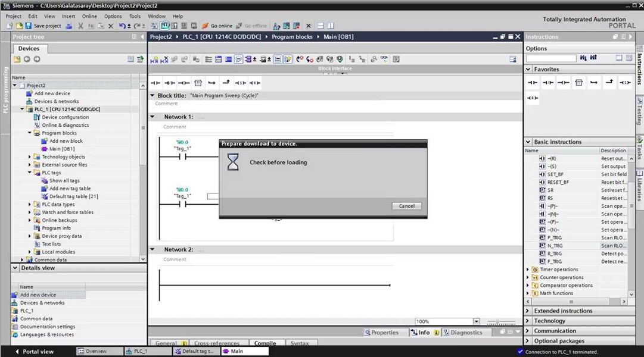Open the Window menu

157,16
